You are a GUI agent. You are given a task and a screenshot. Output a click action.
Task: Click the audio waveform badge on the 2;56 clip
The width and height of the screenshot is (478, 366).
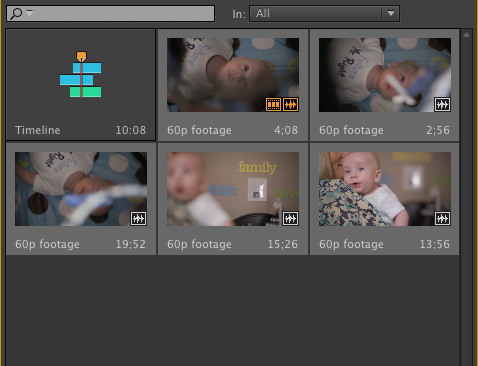click(x=442, y=105)
